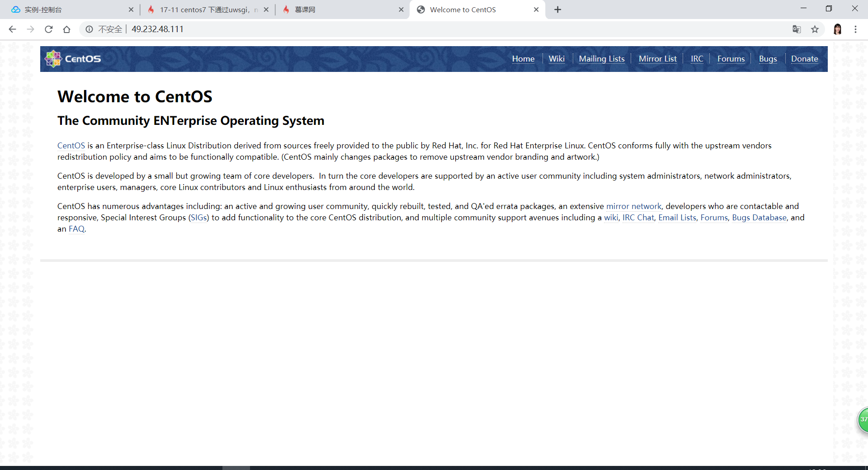This screenshot has width=868, height=470.
Task: Open the Chrome three-dot menu
Action: (x=855, y=29)
